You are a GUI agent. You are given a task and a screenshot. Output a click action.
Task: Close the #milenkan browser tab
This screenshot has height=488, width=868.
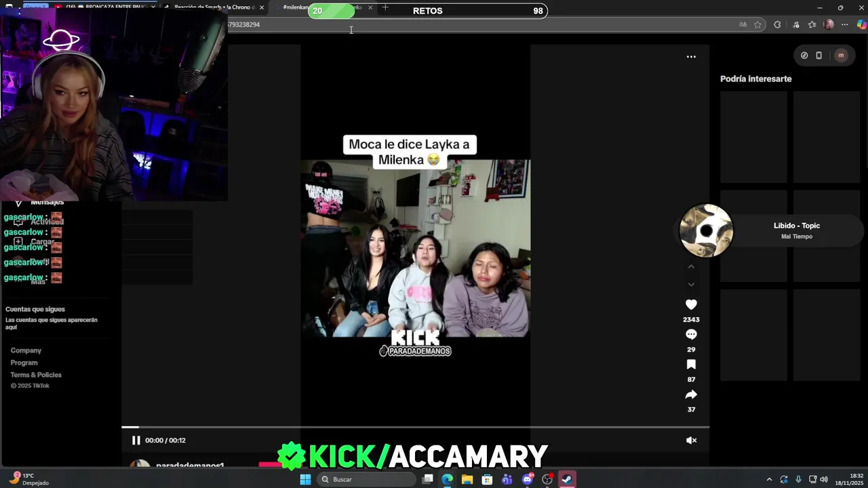pos(370,7)
